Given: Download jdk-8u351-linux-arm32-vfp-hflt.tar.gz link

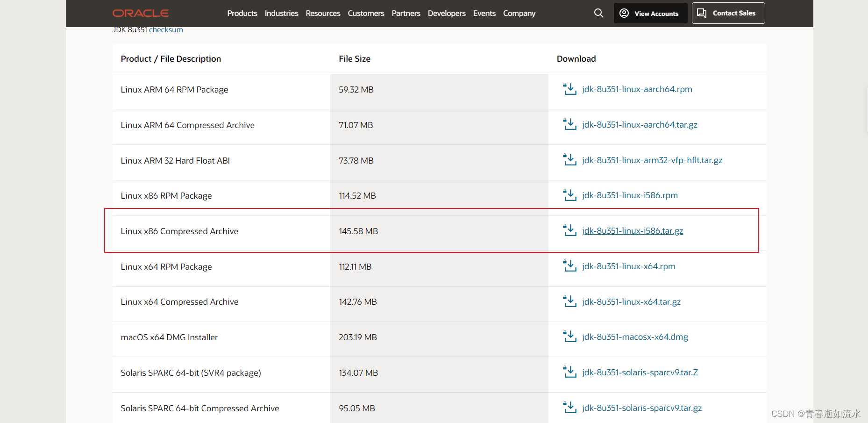Looking at the screenshot, I should point(652,160).
